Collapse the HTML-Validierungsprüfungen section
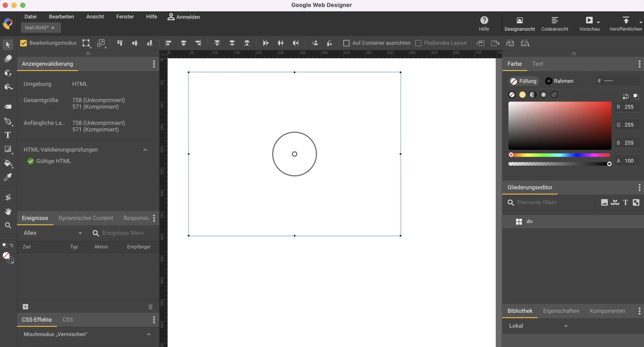This screenshot has height=347, width=644. click(145, 150)
